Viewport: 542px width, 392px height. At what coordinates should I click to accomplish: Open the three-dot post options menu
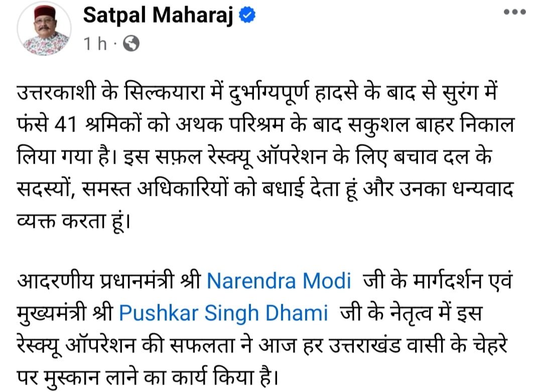(x=515, y=13)
